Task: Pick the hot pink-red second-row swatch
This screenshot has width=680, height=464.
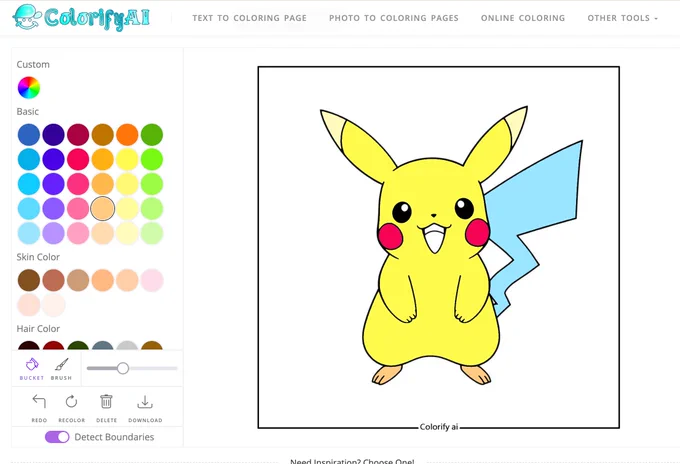Action: pos(78,159)
